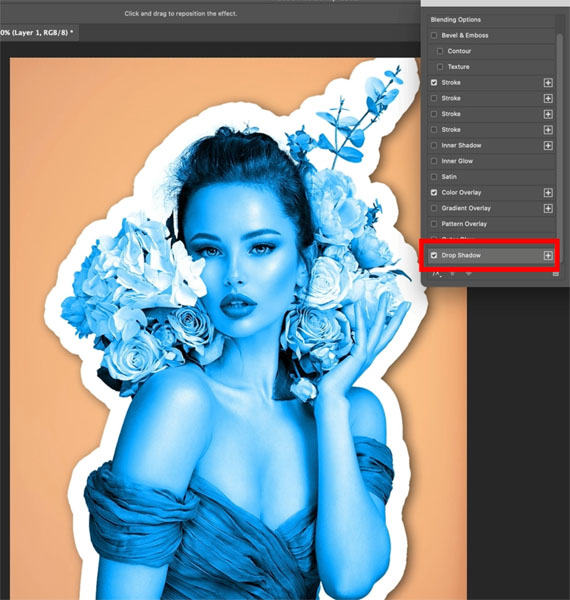Click the plus icon beside Gradient Overlay
This screenshot has width=570, height=600.
548,208
